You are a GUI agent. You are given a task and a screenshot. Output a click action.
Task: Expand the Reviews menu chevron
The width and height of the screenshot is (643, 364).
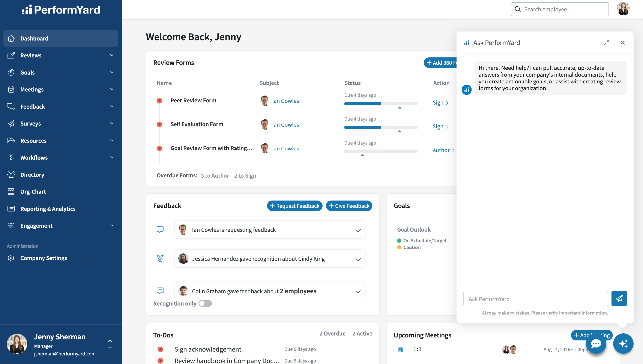[111, 55]
